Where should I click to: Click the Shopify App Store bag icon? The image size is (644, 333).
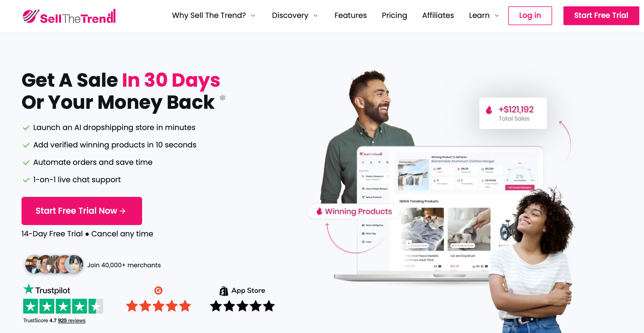click(x=224, y=291)
